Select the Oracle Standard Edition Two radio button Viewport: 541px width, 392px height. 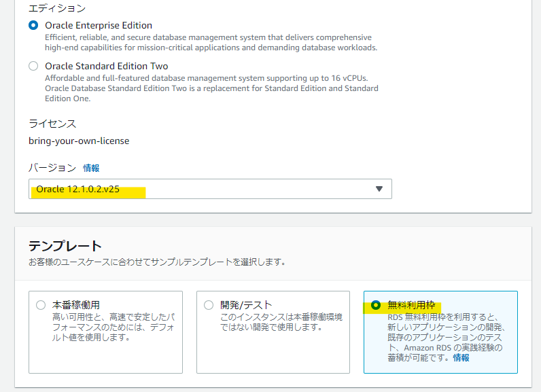click(33, 67)
